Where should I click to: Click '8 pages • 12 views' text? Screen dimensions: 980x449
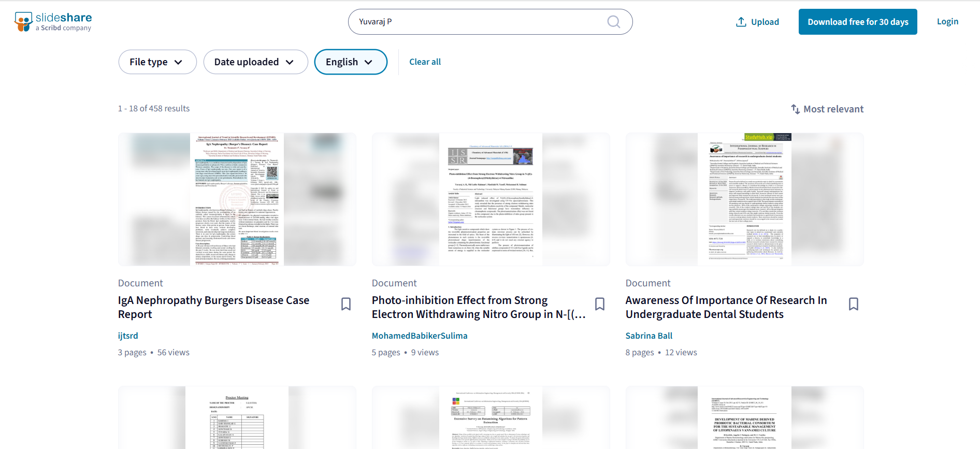(661, 352)
